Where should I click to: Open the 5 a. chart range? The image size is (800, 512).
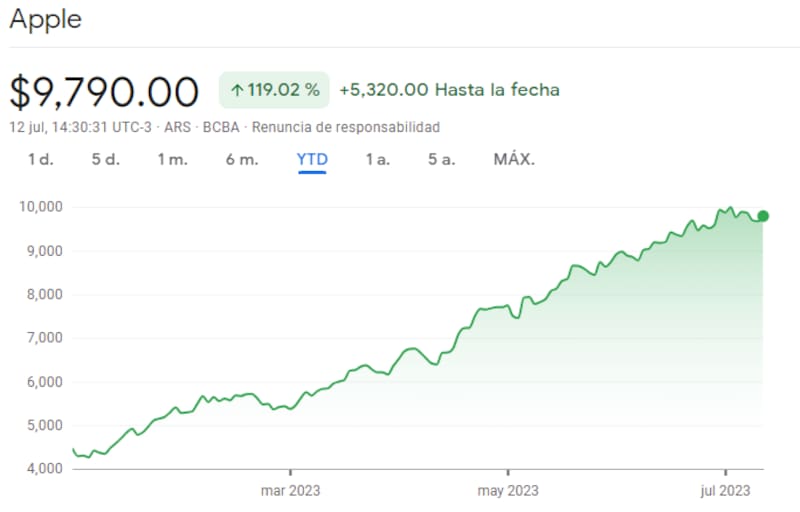(x=441, y=159)
